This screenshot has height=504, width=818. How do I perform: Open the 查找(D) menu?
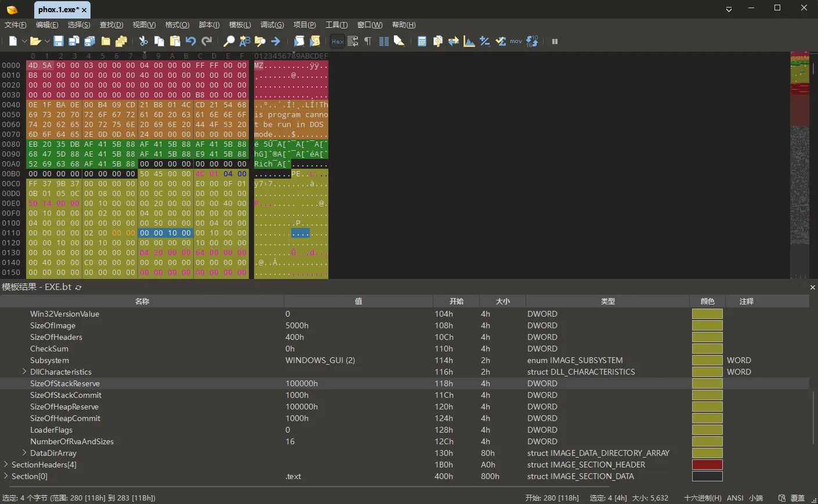click(x=111, y=25)
